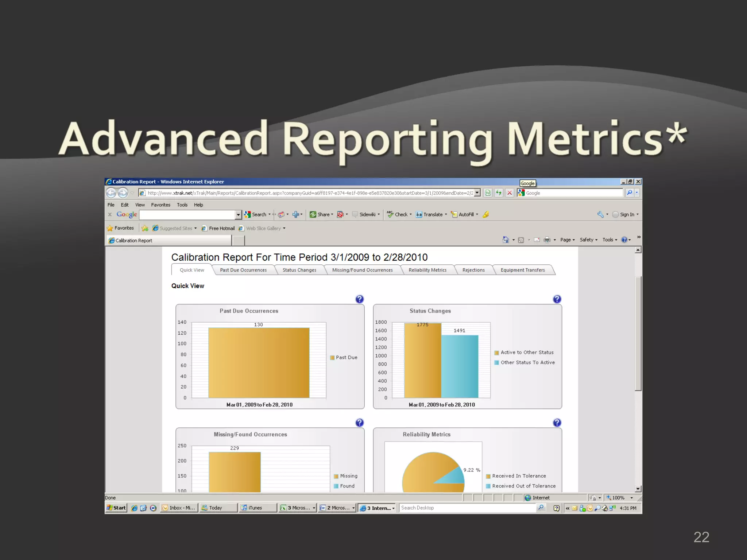Click the Add to Favorites Bar icon
The image size is (747, 560).
(145, 228)
